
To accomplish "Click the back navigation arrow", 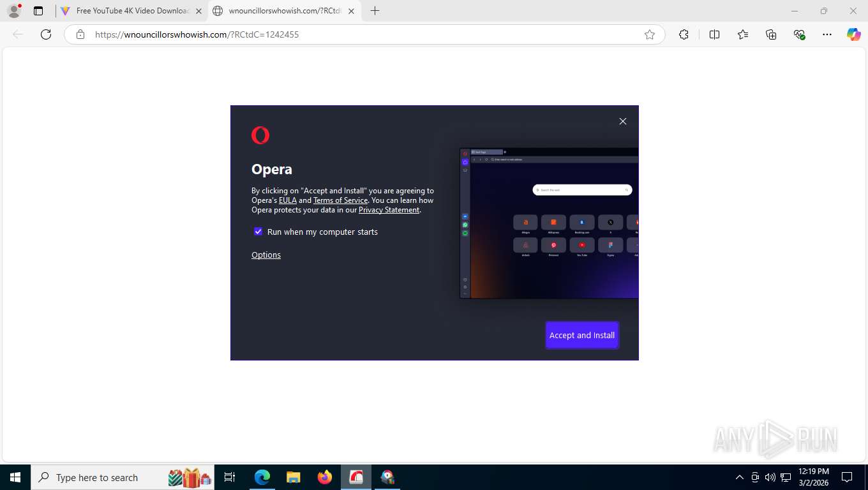I will (x=18, y=34).
